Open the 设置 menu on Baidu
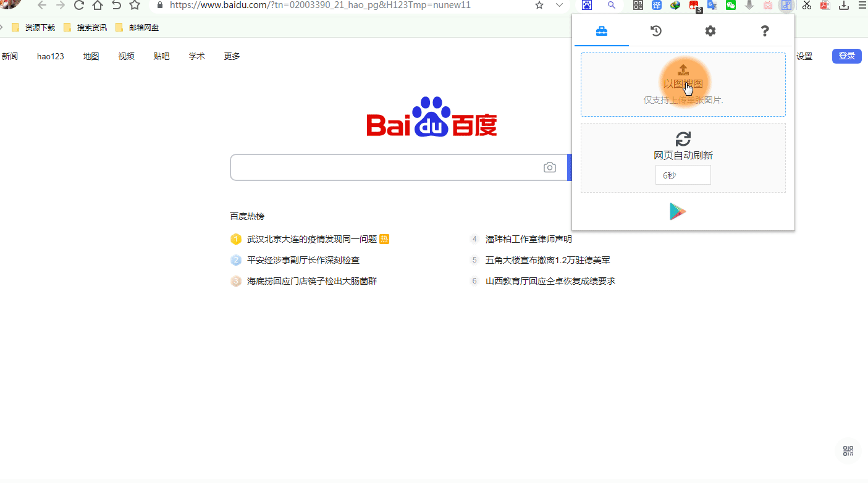Viewport: 868px width, 483px height. click(804, 56)
